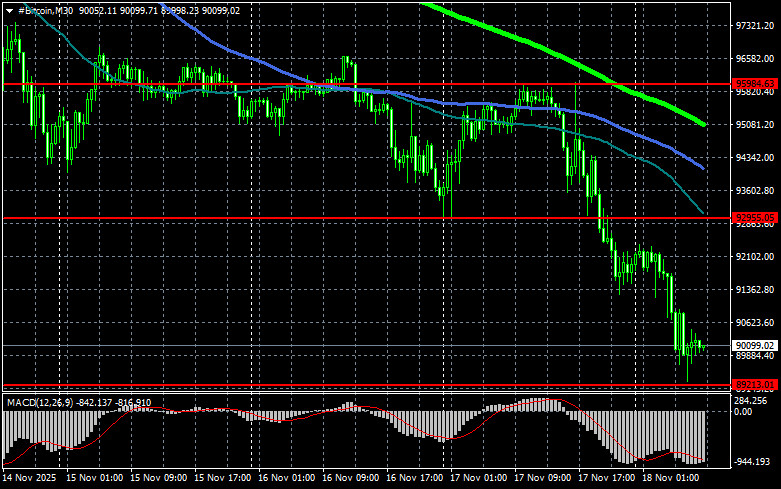This screenshot has height=489, width=781.
Task: Click the 17 Nov 09:00 time label
Action: click(547, 479)
